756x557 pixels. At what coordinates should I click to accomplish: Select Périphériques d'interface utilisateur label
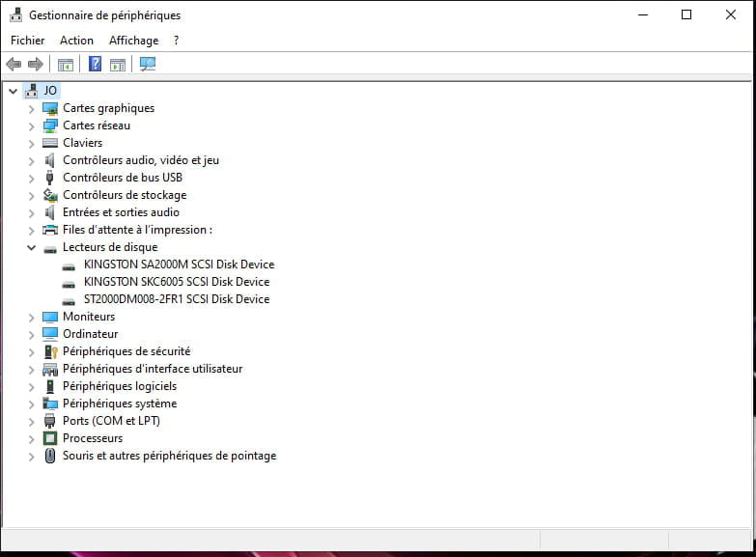click(x=153, y=369)
